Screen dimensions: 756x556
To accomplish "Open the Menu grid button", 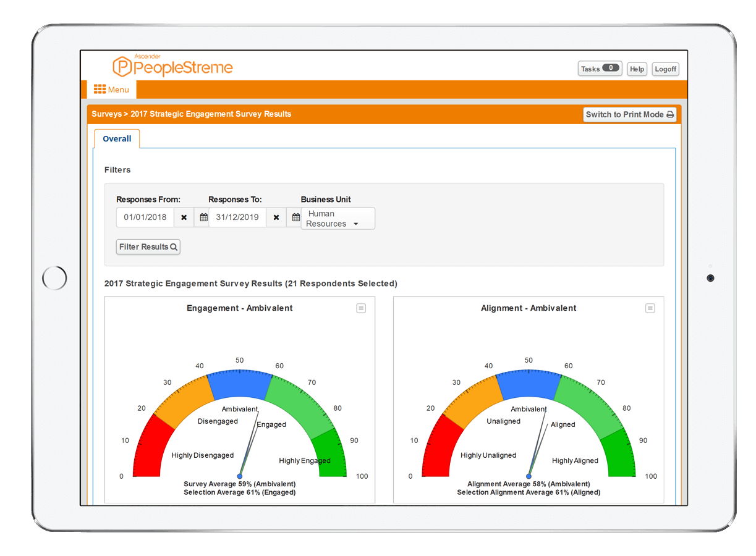I will [x=111, y=90].
